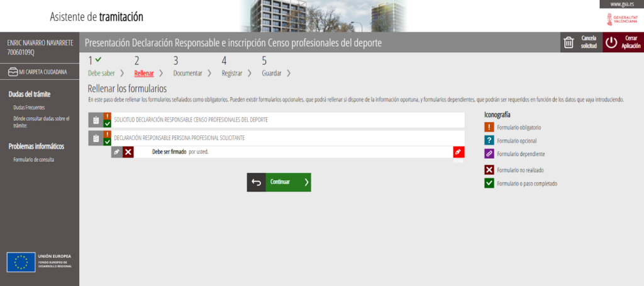This screenshot has height=286, width=644.
Task: Click the back arrow beside Continuar
Action: (256, 182)
